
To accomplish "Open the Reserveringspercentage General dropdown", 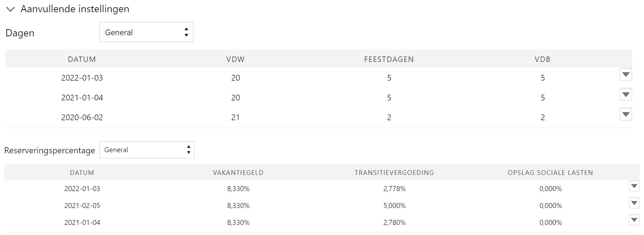I will [147, 150].
